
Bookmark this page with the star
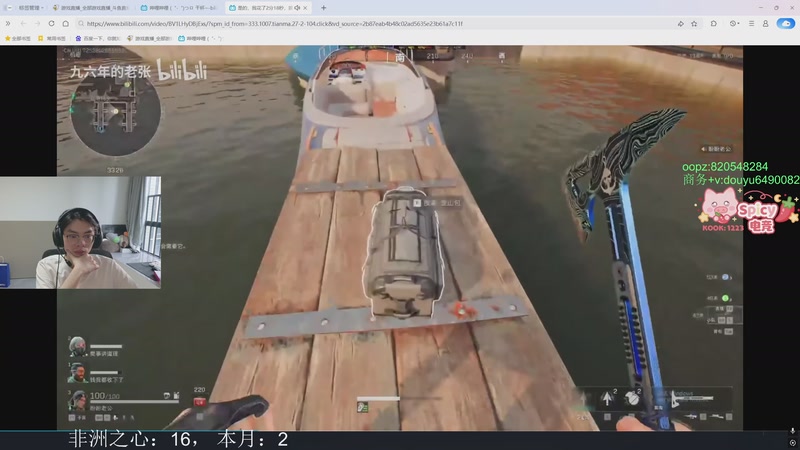coord(694,23)
